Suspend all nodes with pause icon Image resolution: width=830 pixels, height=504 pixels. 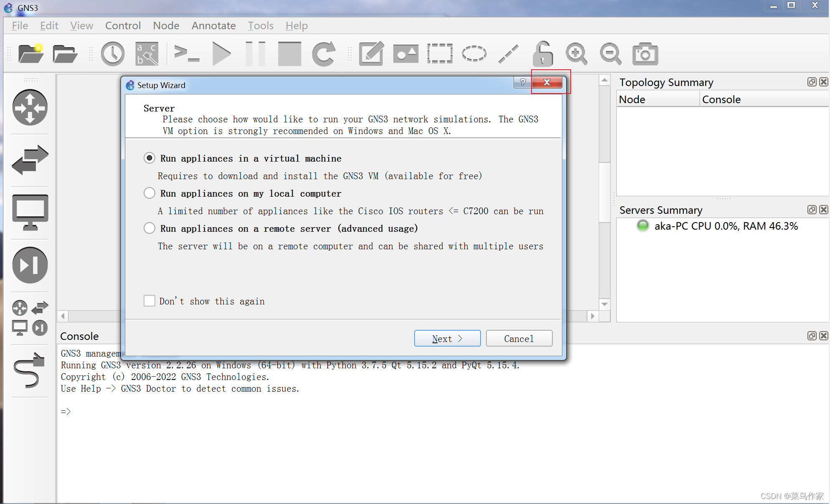(x=256, y=54)
